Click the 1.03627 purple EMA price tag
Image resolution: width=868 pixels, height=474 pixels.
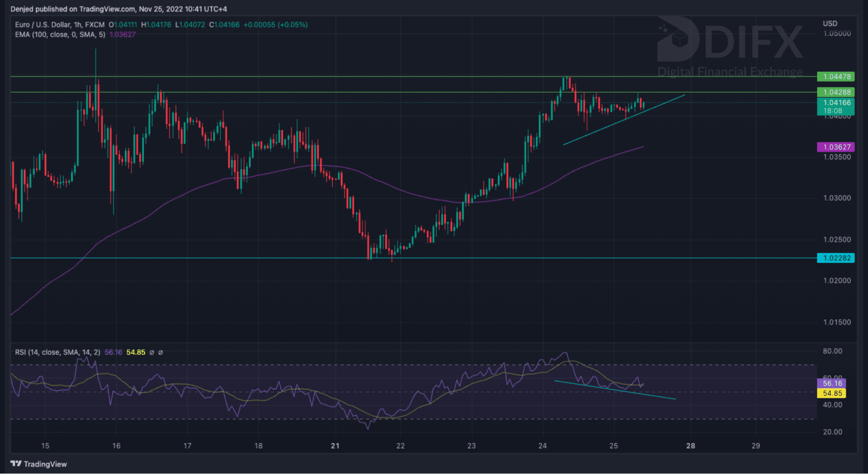point(836,147)
